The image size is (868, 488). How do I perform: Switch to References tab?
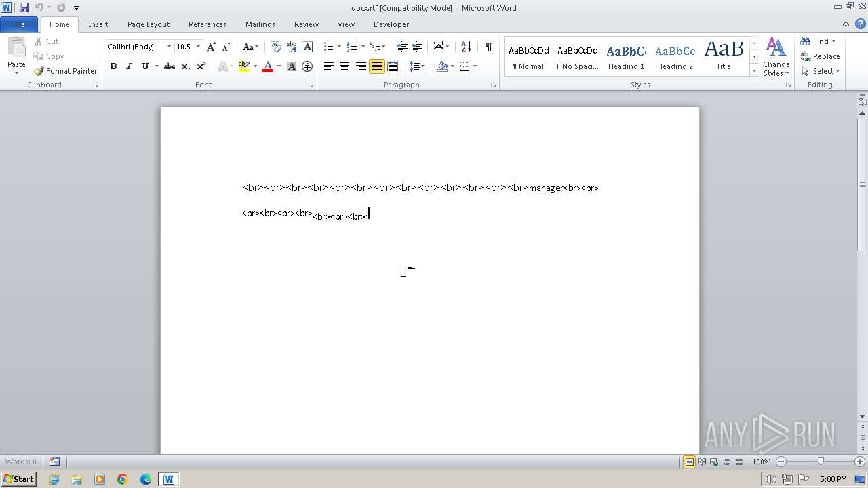click(208, 24)
